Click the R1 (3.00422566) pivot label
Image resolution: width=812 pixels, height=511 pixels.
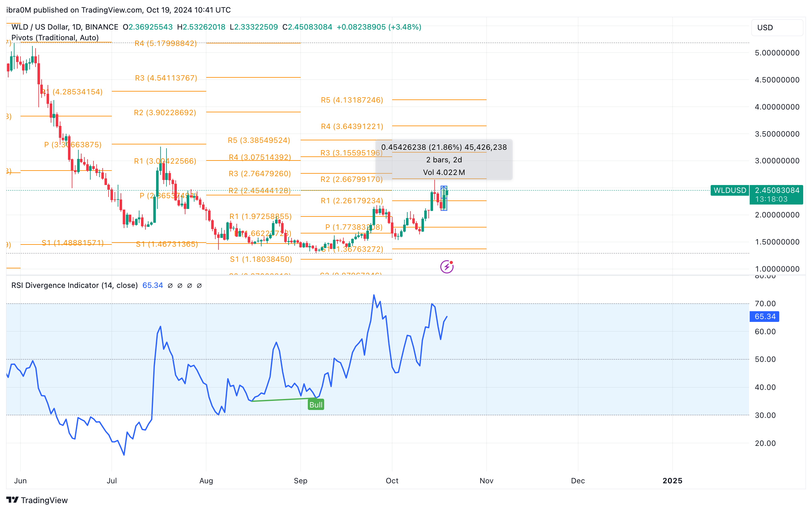pos(165,161)
